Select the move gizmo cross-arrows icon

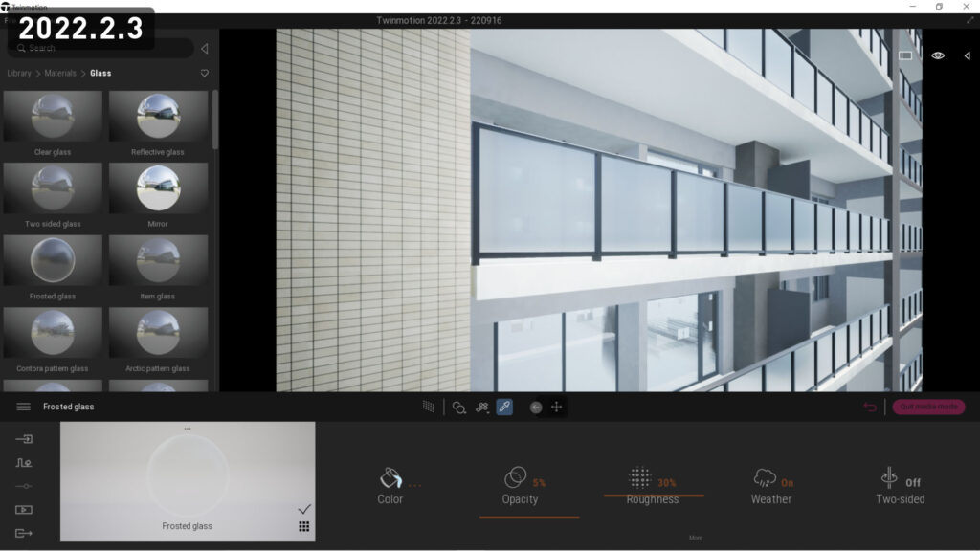click(x=556, y=408)
